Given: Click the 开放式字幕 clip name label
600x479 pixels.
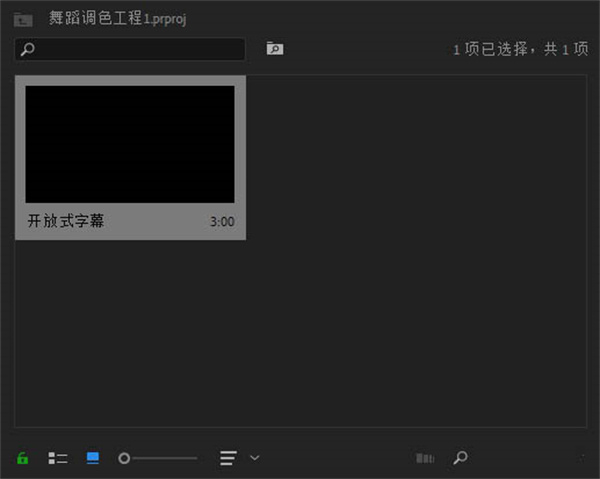Looking at the screenshot, I should [x=66, y=221].
